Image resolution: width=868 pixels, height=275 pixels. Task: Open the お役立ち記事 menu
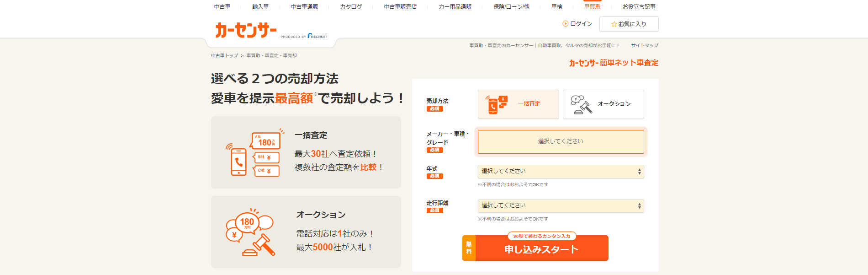pos(639,7)
